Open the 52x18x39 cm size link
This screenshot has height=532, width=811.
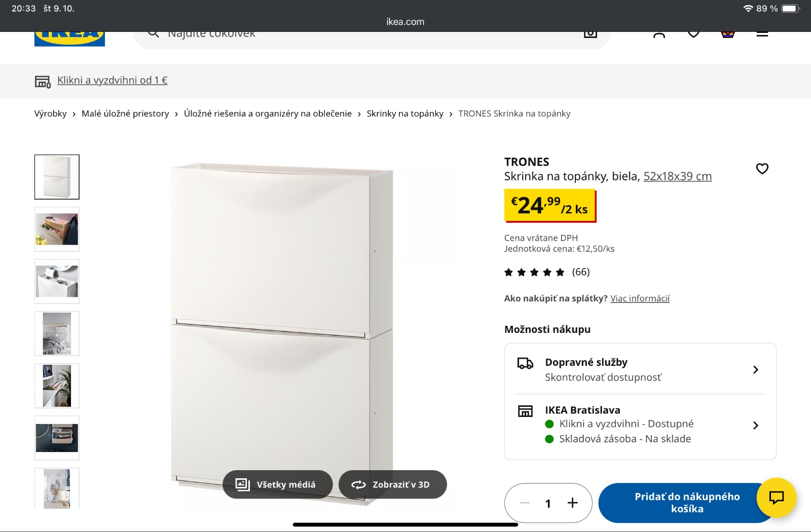coord(677,176)
